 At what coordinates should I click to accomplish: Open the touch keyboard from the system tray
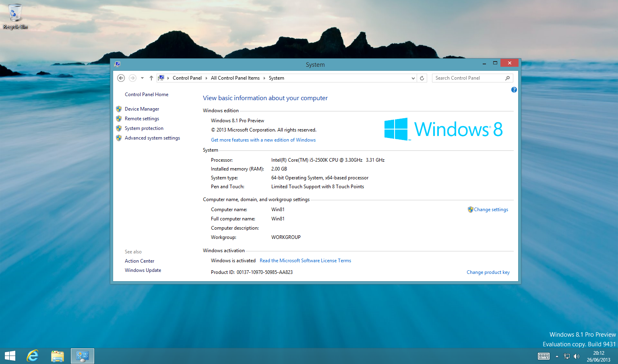pos(543,356)
